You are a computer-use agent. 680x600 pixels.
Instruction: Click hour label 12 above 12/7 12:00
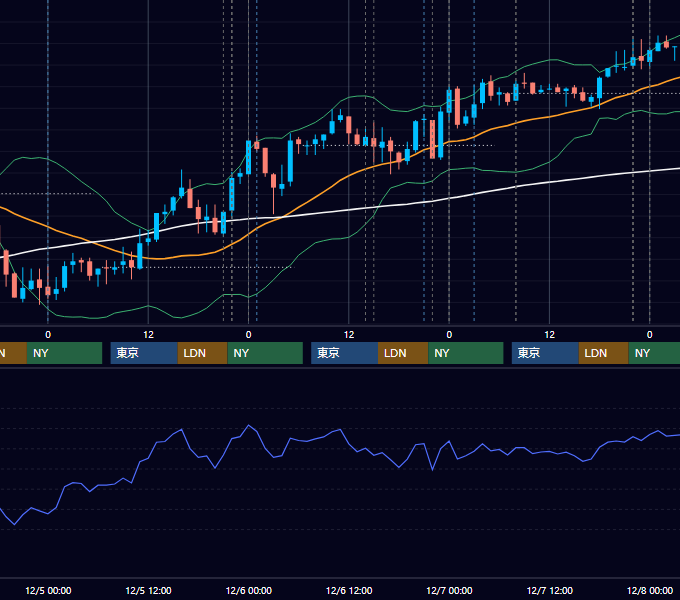tap(549, 335)
